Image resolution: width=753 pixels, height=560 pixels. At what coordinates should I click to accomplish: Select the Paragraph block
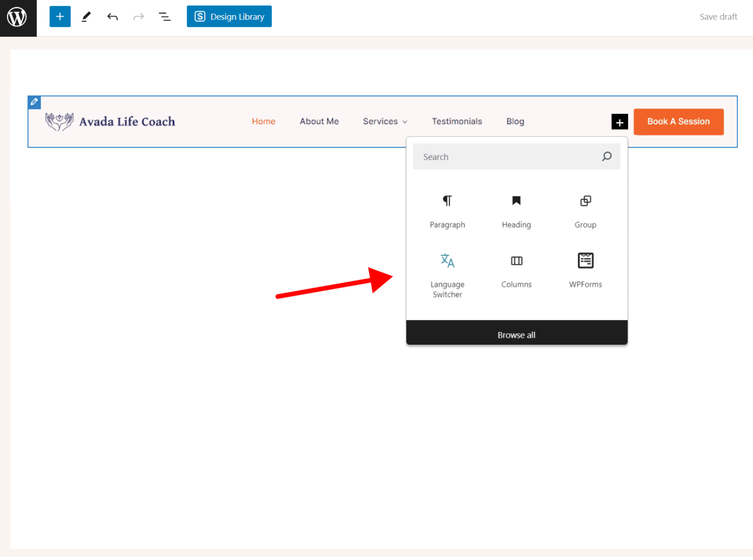[447, 211]
